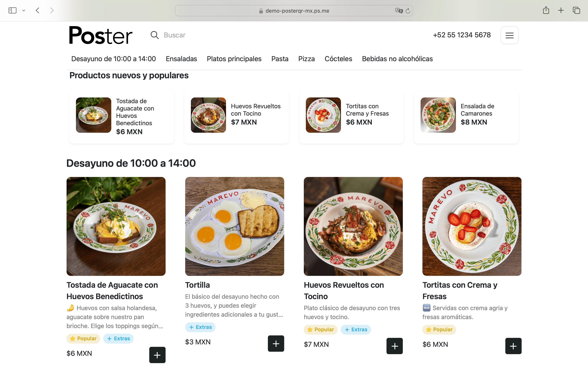The height and width of the screenshot is (367, 588).
Task: Add Tortilla to cart with plus button
Action: [276, 344]
